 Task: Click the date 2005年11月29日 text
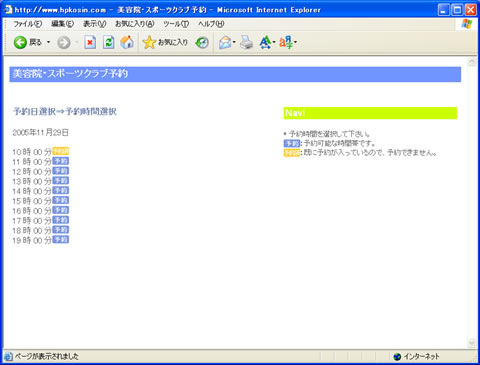[x=41, y=133]
